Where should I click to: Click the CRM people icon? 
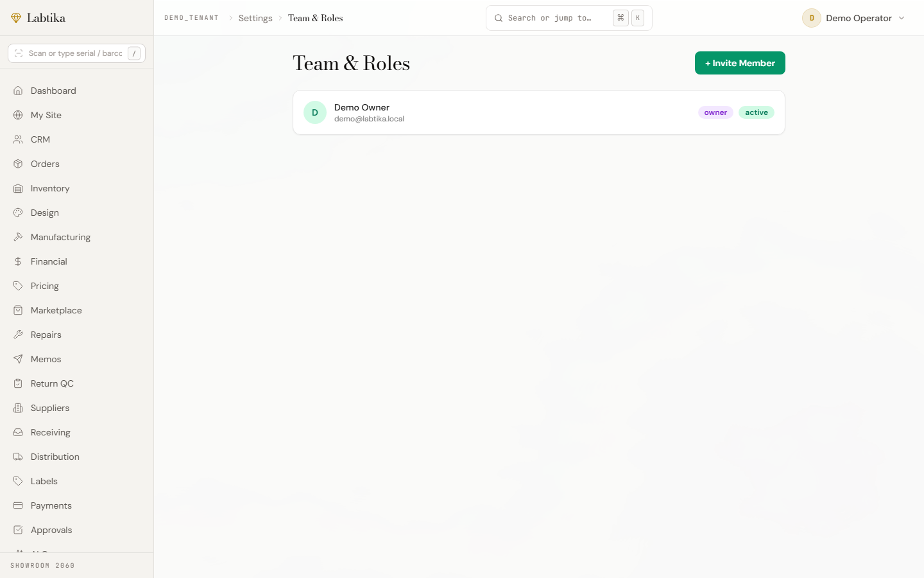18,139
